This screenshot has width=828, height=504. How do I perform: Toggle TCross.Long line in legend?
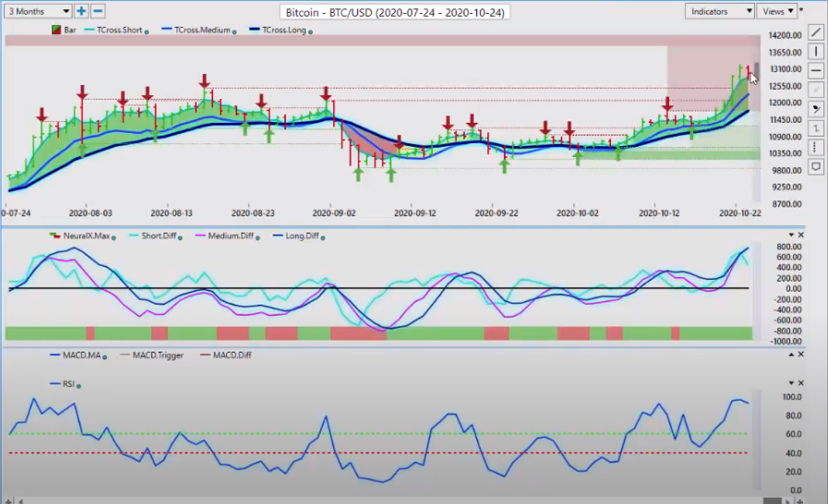[x=278, y=30]
